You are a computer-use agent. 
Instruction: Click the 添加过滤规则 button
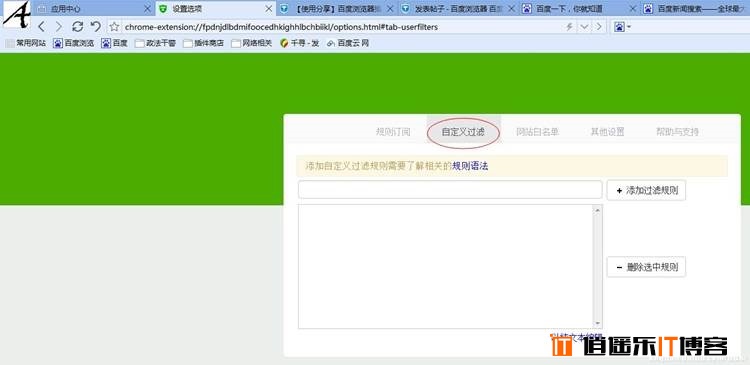tap(646, 190)
